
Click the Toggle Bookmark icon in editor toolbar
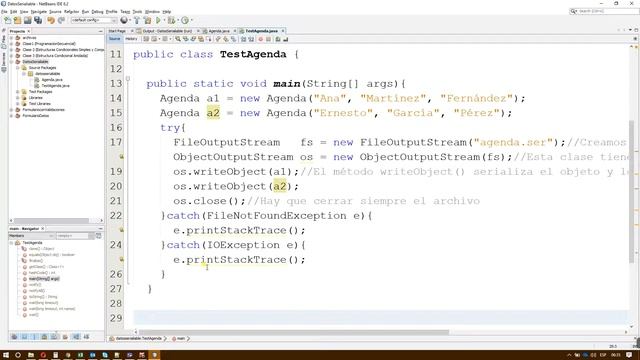pos(233,39)
